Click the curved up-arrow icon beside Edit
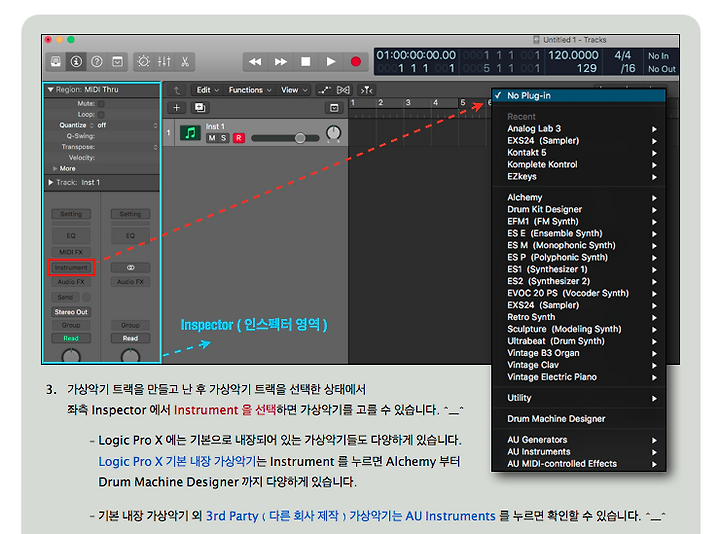The image size is (720, 534). click(177, 90)
